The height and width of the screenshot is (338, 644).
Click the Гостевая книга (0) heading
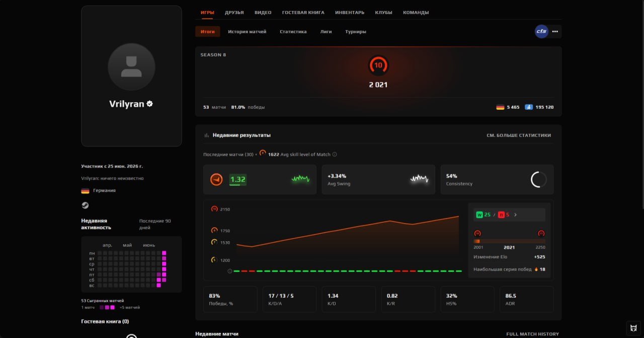(x=105, y=321)
